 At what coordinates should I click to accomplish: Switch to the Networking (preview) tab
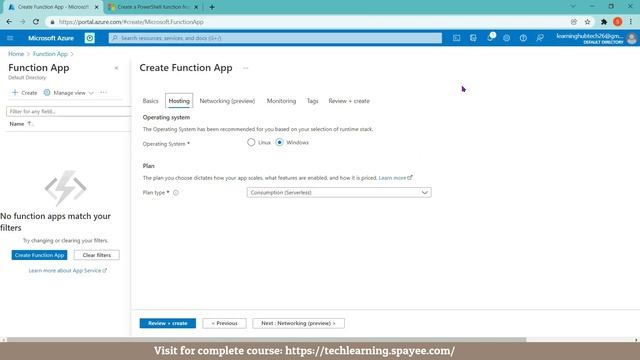tap(227, 101)
